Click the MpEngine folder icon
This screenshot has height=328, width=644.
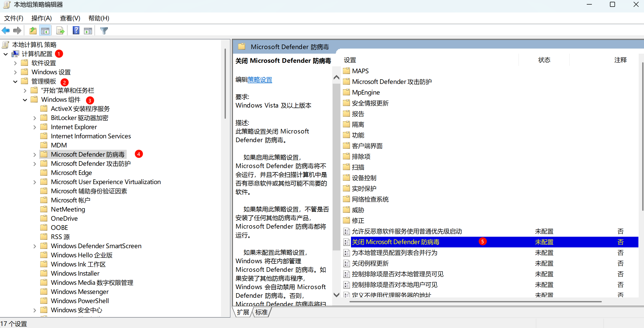(x=346, y=92)
